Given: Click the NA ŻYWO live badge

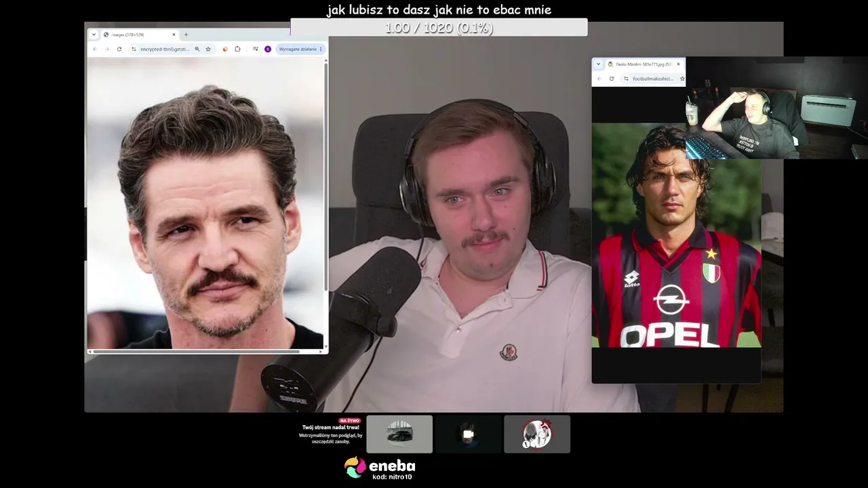Looking at the screenshot, I should 349,421.
